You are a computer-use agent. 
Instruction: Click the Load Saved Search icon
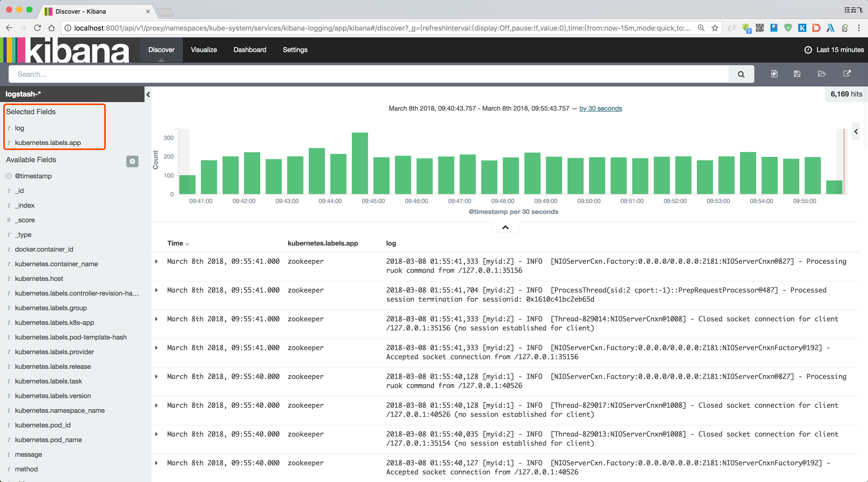coord(822,74)
